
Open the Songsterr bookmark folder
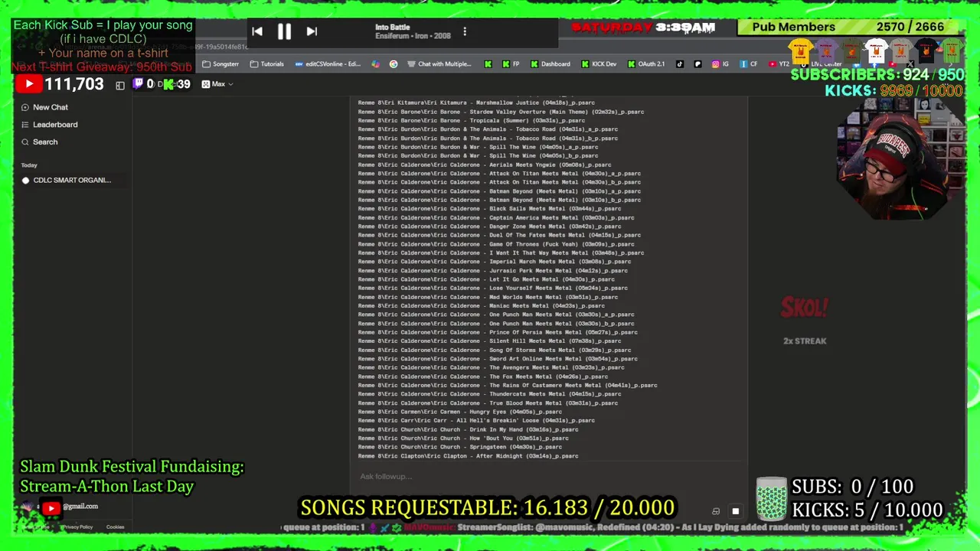pos(220,64)
